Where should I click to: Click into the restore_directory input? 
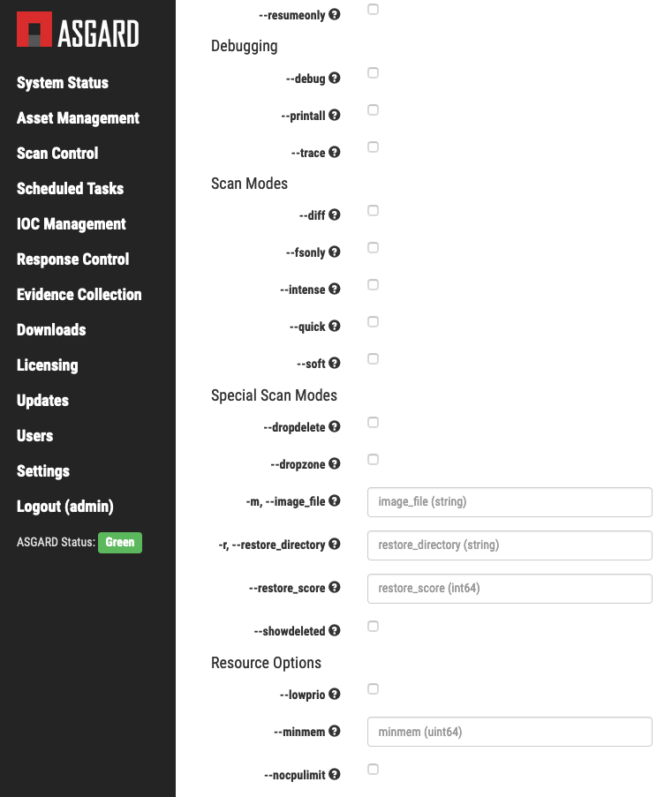point(510,545)
